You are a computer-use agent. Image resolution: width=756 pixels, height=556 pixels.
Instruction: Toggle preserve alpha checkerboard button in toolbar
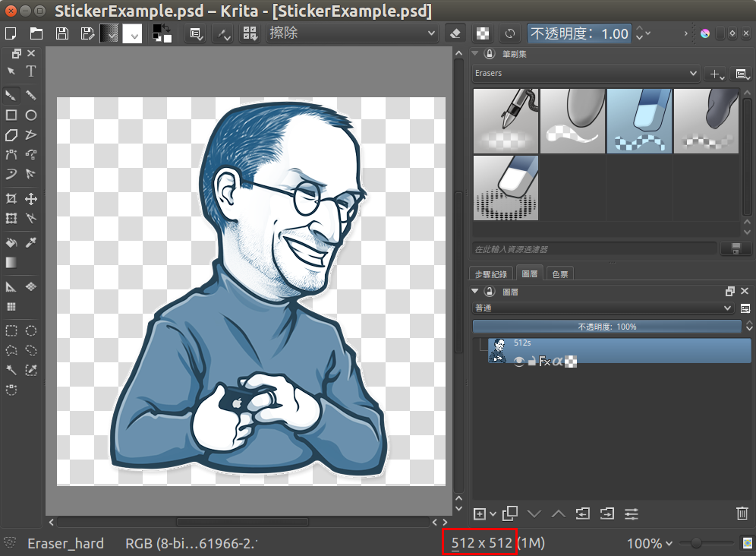tap(482, 33)
